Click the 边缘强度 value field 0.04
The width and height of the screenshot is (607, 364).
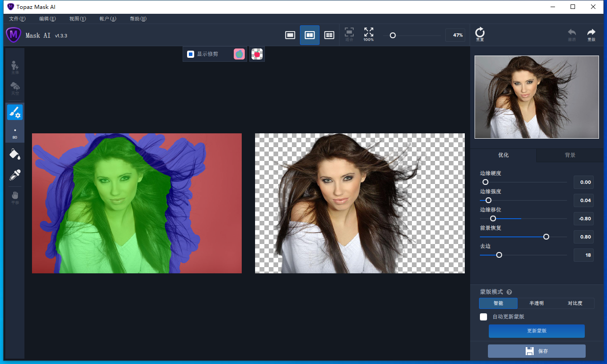(583, 200)
